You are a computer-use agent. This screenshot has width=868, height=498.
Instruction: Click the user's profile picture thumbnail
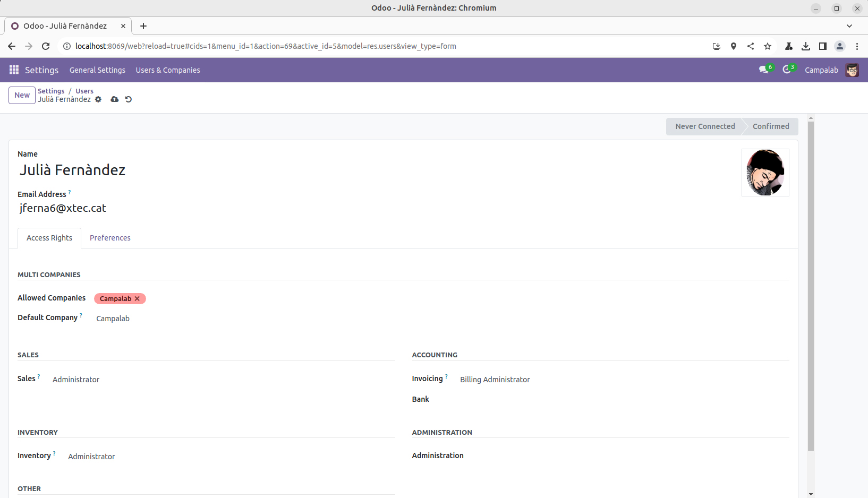pos(765,173)
